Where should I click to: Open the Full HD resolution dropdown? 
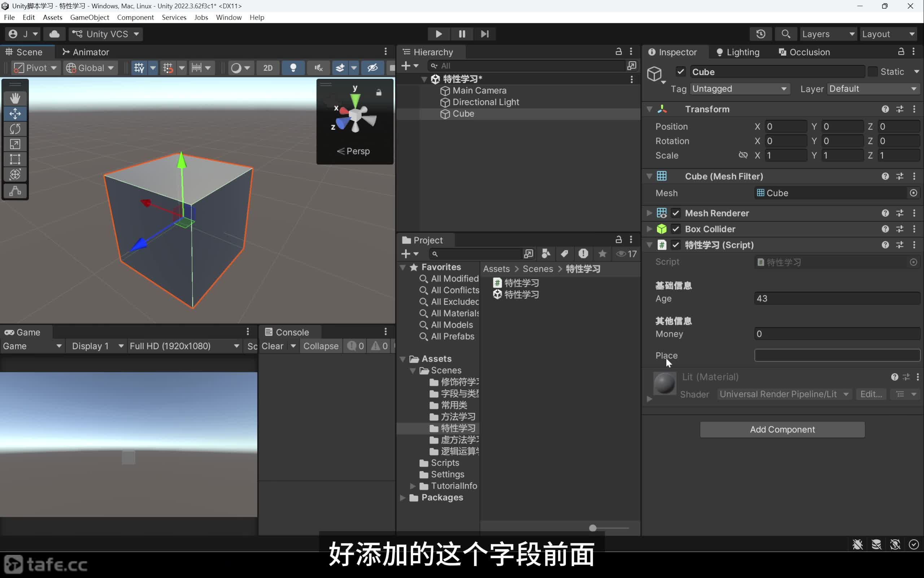point(184,346)
